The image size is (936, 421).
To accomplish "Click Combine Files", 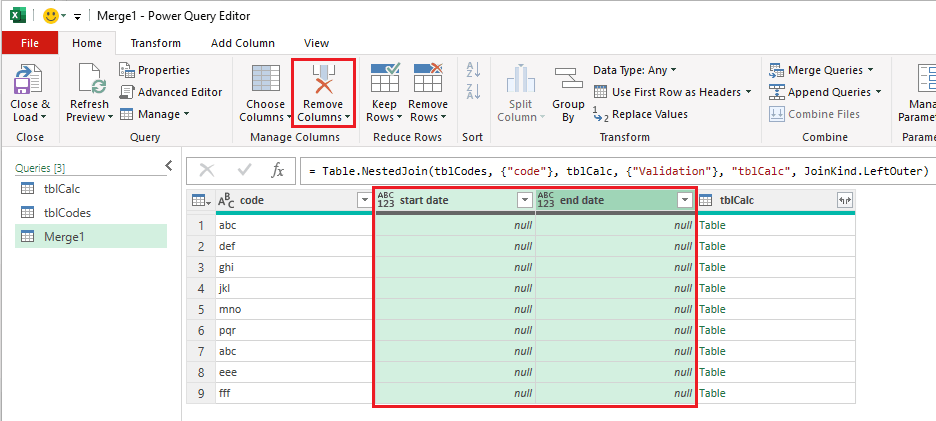I will (814, 114).
